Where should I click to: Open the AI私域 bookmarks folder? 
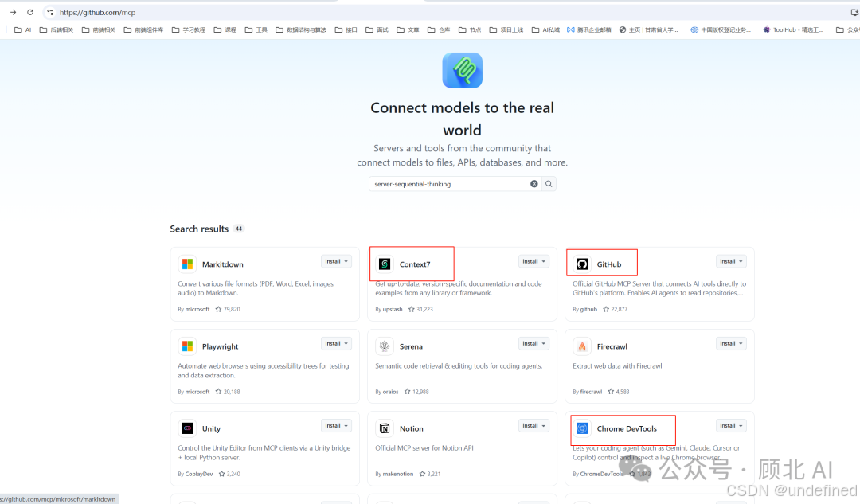click(x=545, y=29)
